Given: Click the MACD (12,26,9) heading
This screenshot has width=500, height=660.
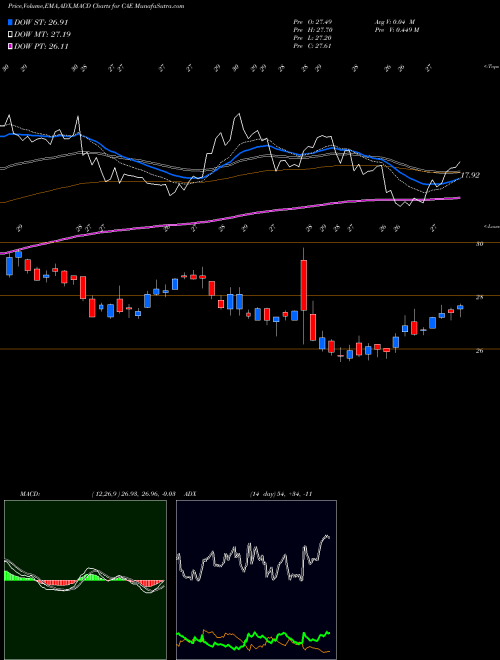Looking at the screenshot, I should click(x=98, y=494).
